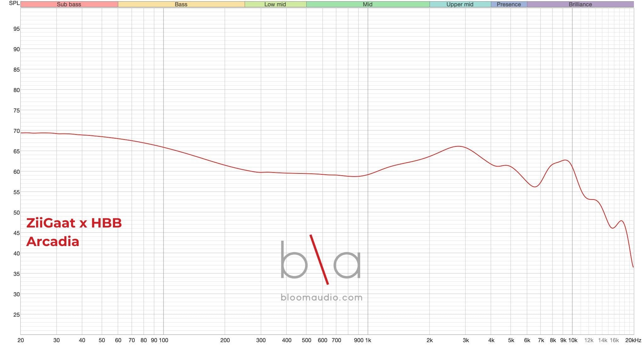Click the 100 Hz frequency axis label
Screen dimensions: 644x345
(164, 340)
